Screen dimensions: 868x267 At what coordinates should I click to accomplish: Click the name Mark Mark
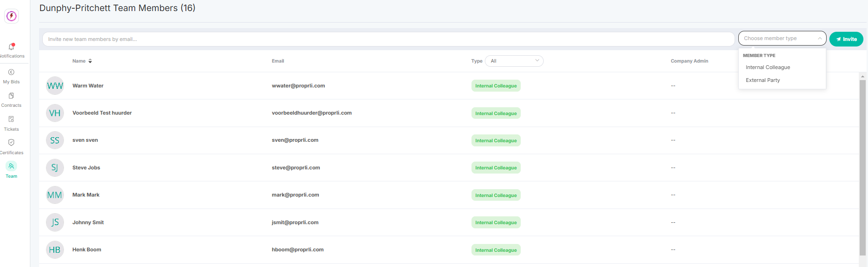[x=86, y=195]
